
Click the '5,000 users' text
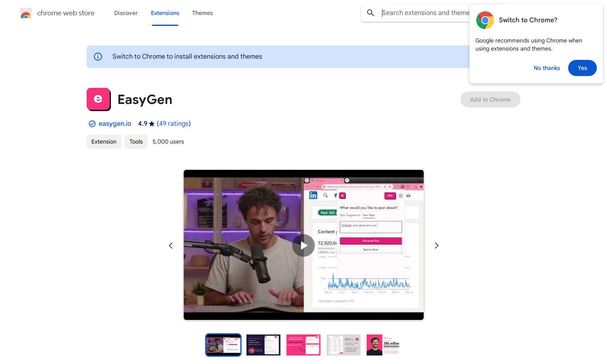click(168, 142)
